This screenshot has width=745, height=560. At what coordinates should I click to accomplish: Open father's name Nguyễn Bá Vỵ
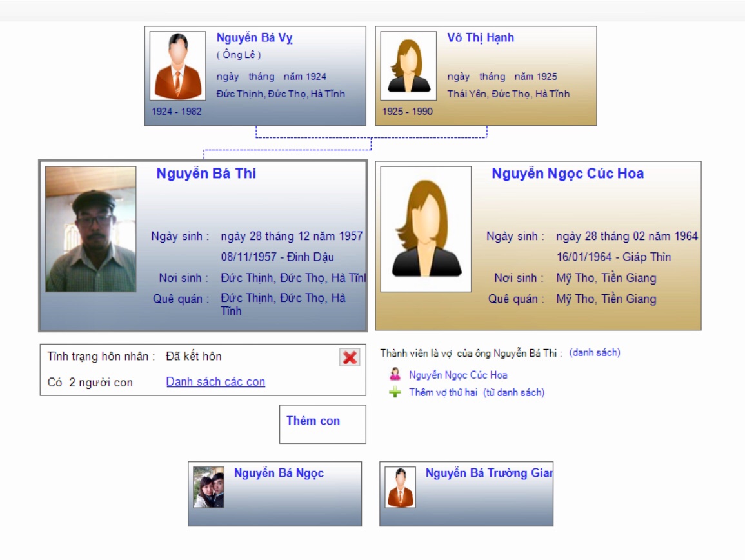pyautogui.click(x=255, y=38)
